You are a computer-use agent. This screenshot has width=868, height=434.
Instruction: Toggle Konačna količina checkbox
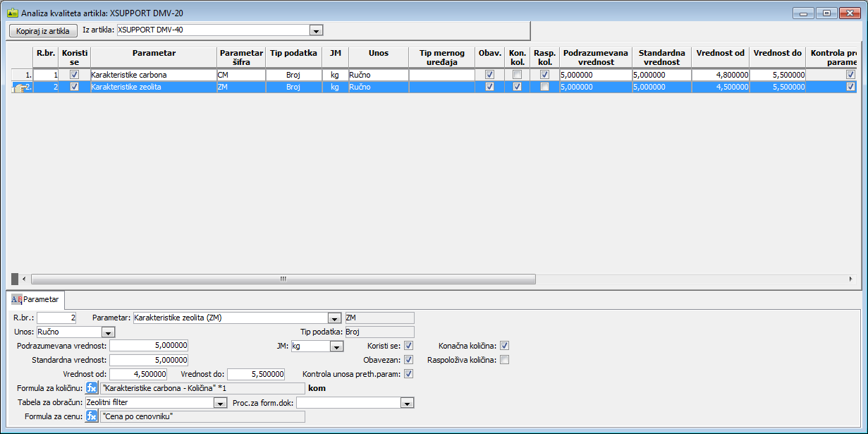[x=504, y=346]
